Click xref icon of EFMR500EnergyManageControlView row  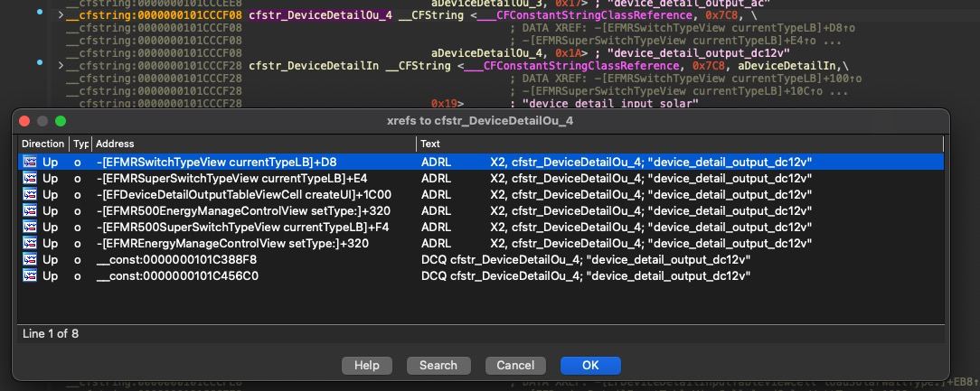[30, 210]
